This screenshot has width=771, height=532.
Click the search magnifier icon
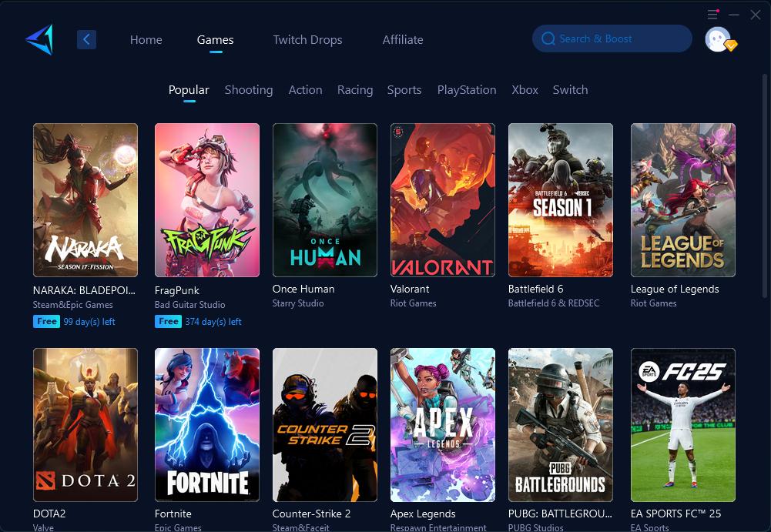[x=548, y=38]
